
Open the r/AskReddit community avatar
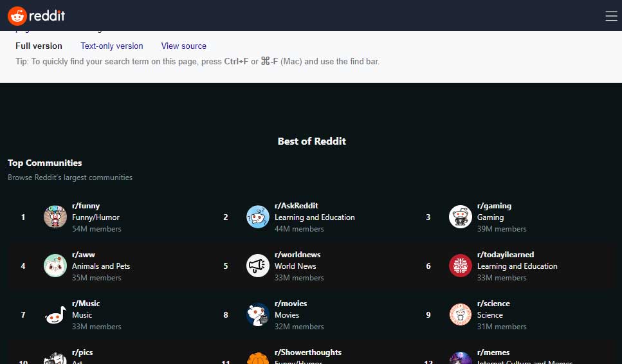(x=258, y=217)
